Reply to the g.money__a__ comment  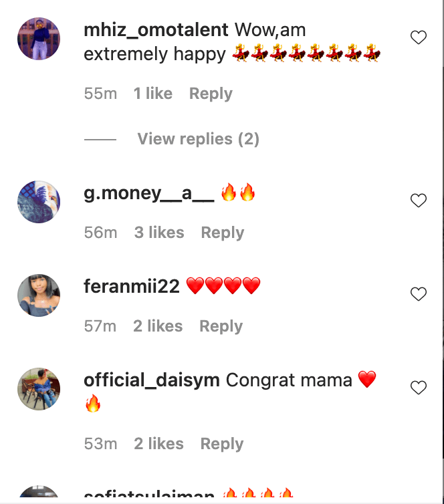click(x=223, y=233)
